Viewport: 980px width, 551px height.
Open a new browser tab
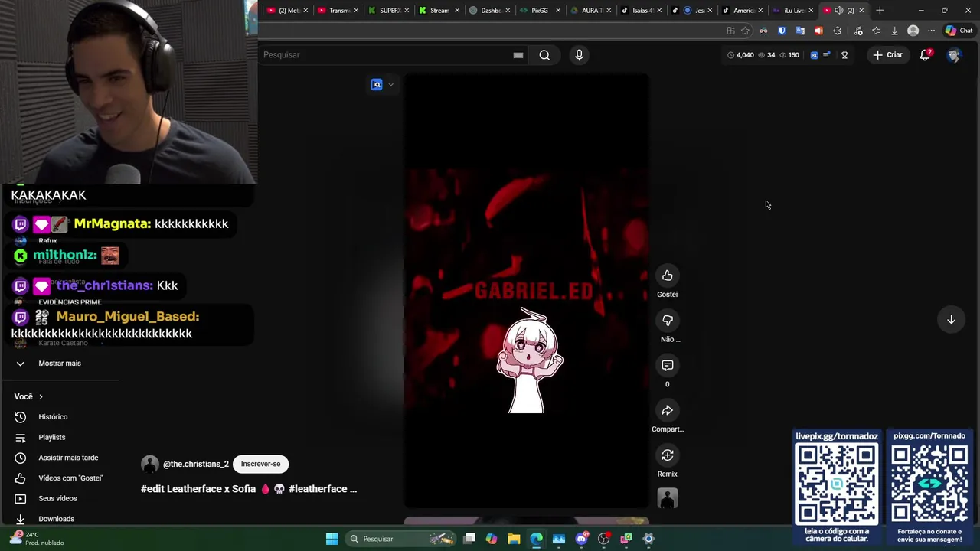[x=880, y=10]
